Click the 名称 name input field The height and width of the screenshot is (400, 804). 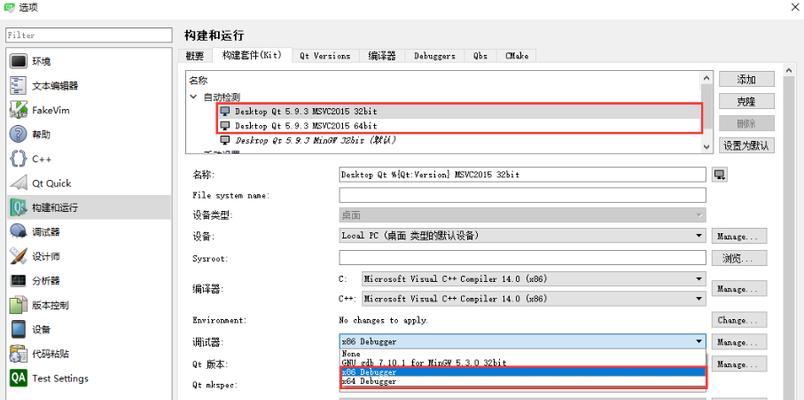click(x=522, y=174)
